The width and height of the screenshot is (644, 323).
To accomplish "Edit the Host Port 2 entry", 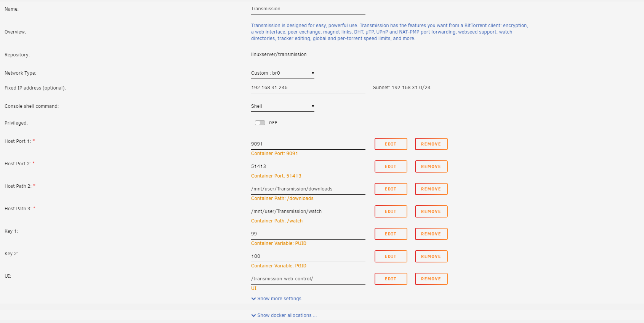I will point(391,166).
